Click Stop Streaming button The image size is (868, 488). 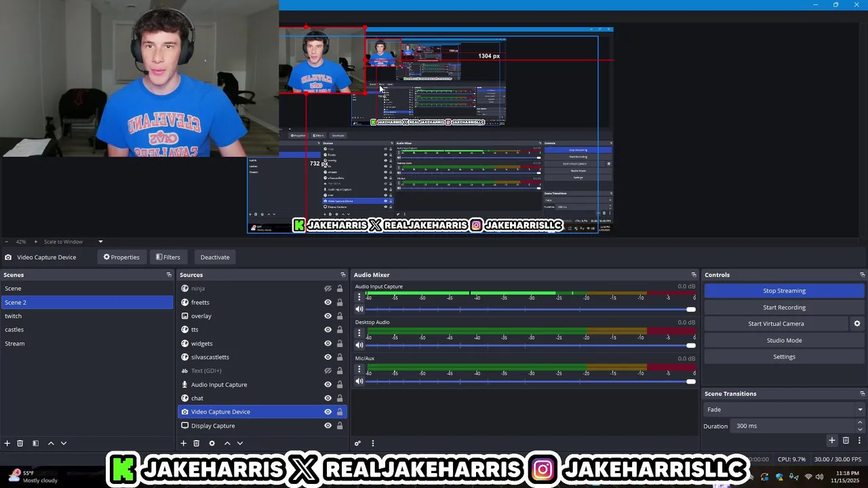pos(784,291)
